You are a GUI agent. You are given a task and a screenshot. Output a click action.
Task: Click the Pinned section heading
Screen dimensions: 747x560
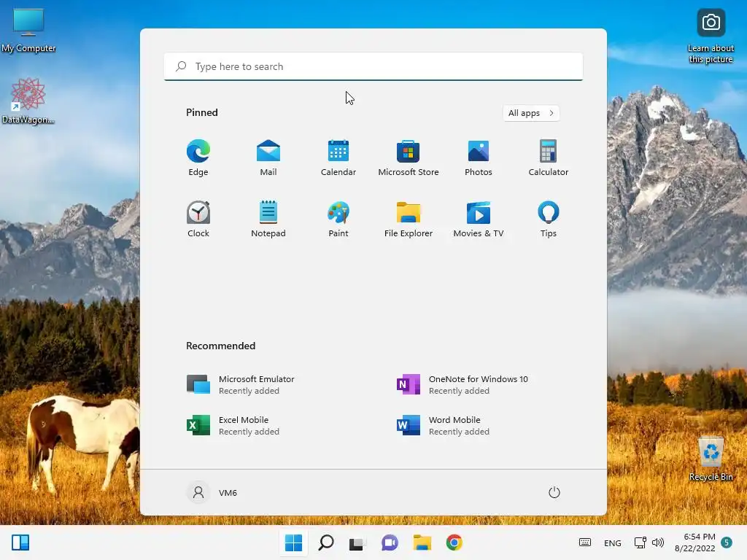(202, 112)
